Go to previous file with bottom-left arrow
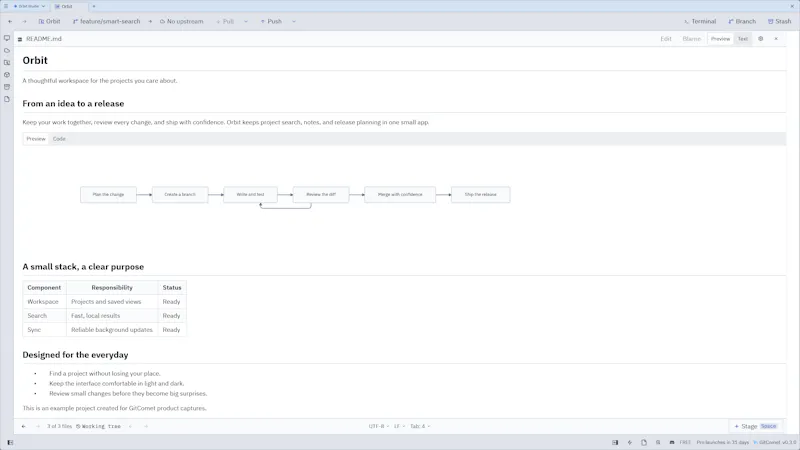The width and height of the screenshot is (800, 450). click(x=23, y=427)
